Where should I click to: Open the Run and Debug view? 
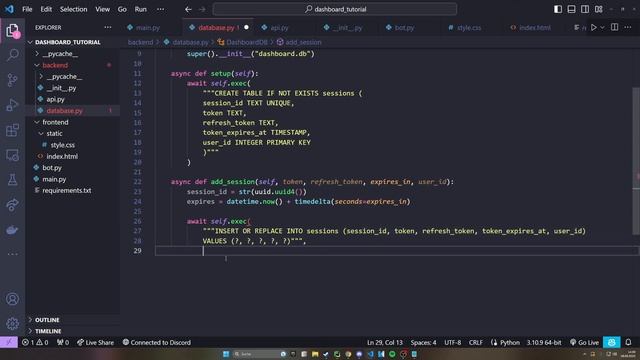pos(12,105)
